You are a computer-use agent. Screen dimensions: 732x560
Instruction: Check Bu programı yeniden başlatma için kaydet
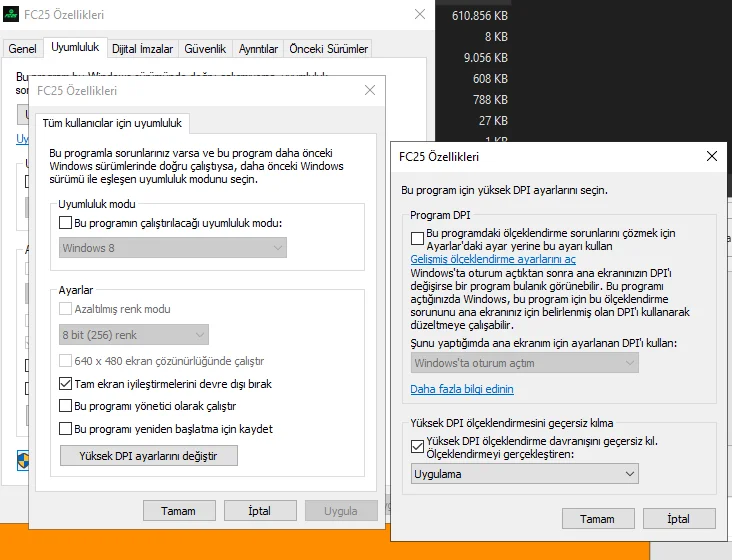click(65, 428)
